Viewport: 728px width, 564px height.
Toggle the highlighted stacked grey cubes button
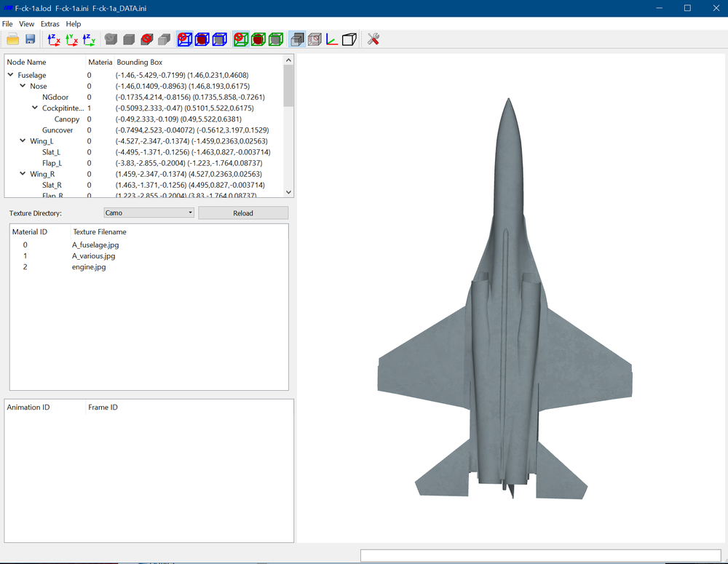(297, 39)
